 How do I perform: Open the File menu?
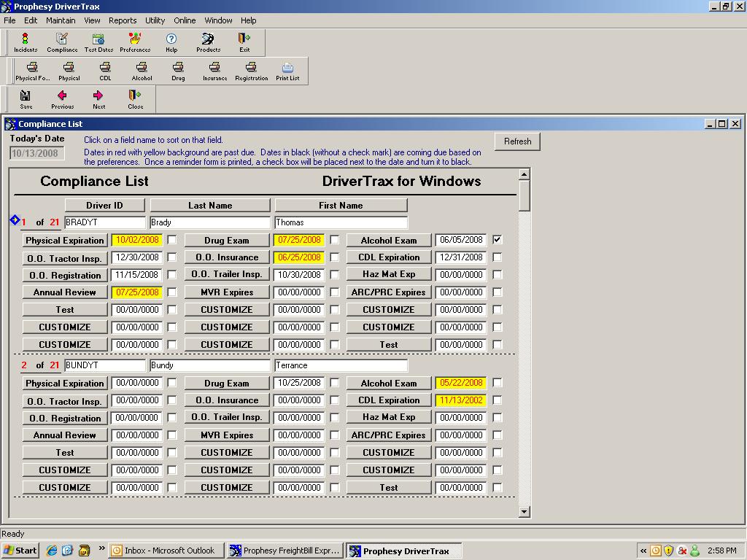coord(9,20)
